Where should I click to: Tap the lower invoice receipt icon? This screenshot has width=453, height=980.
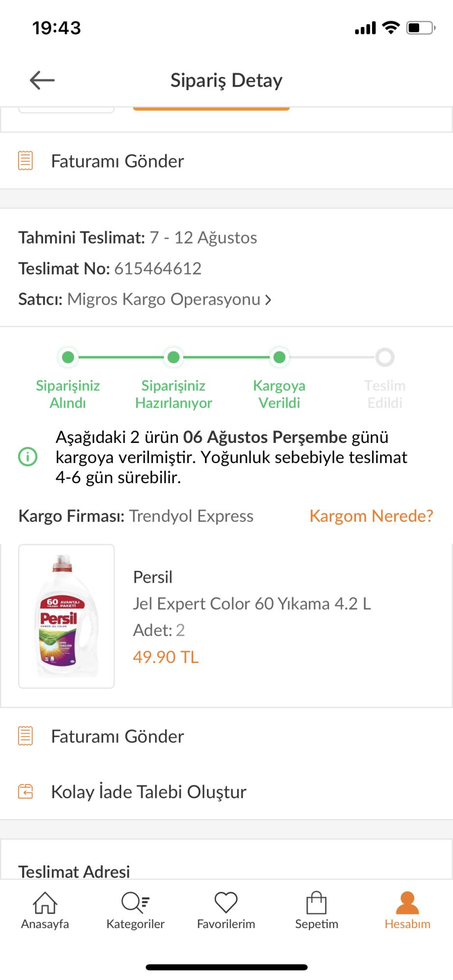coord(25,736)
